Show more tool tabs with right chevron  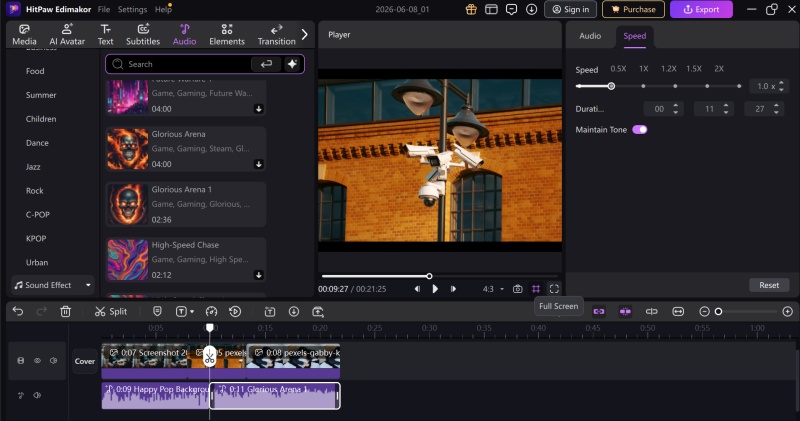[x=305, y=35]
